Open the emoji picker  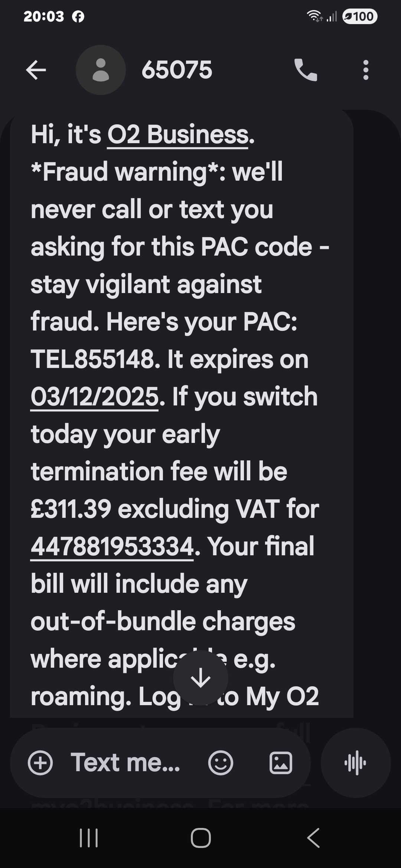coord(221,763)
